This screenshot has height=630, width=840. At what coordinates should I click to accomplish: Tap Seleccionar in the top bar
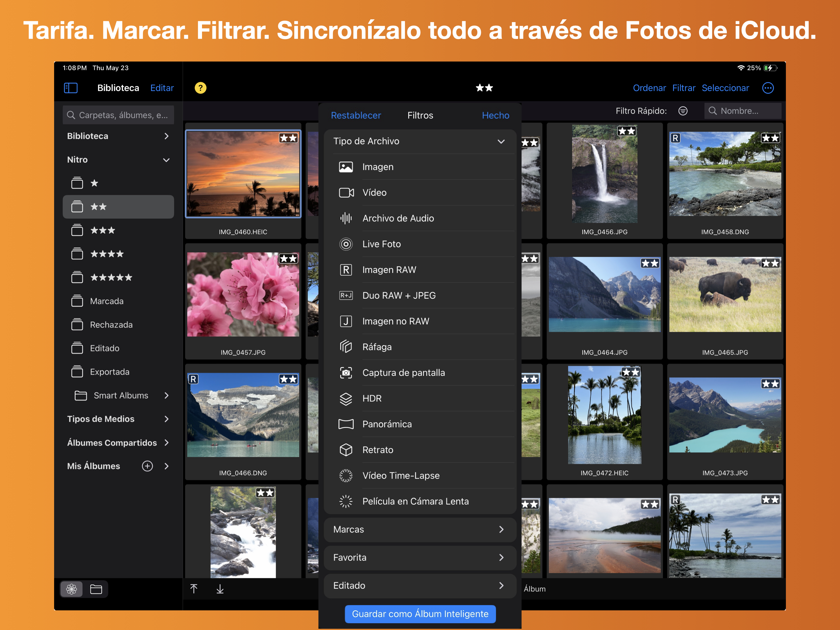(x=725, y=88)
